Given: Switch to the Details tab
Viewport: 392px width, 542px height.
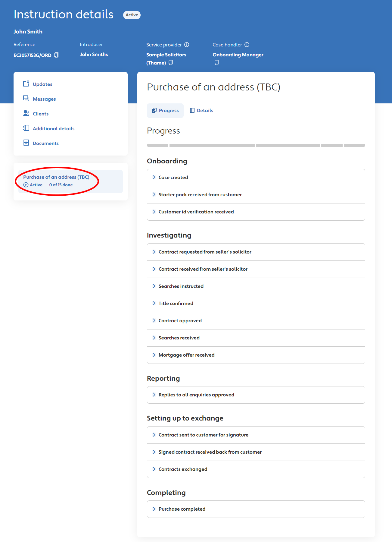Looking at the screenshot, I should [x=201, y=111].
